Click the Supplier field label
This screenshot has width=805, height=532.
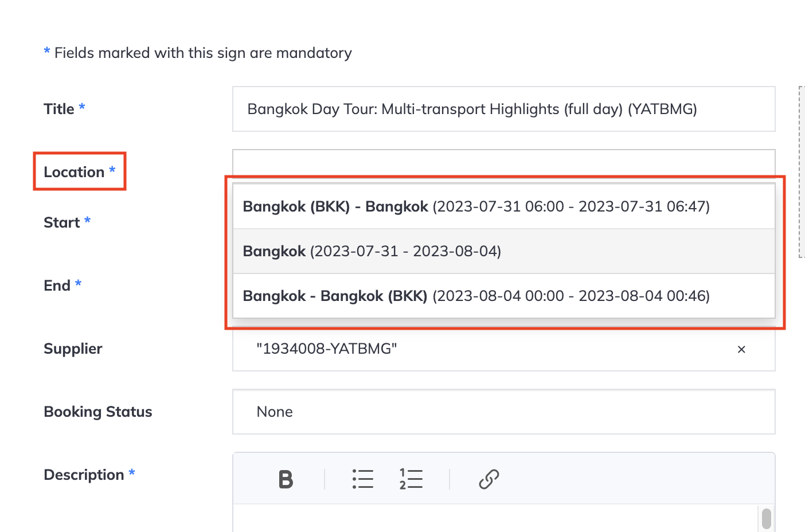pyautogui.click(x=73, y=349)
